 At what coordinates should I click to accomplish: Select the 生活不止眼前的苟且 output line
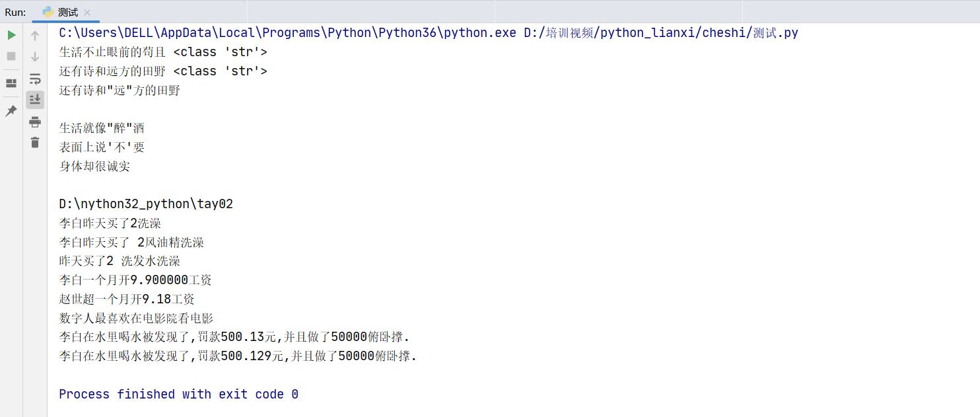pos(111,52)
